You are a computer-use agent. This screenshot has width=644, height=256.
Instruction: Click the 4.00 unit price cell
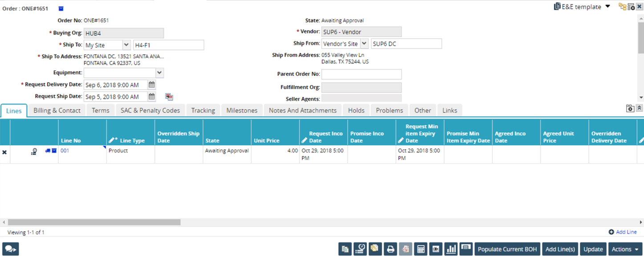click(x=275, y=154)
